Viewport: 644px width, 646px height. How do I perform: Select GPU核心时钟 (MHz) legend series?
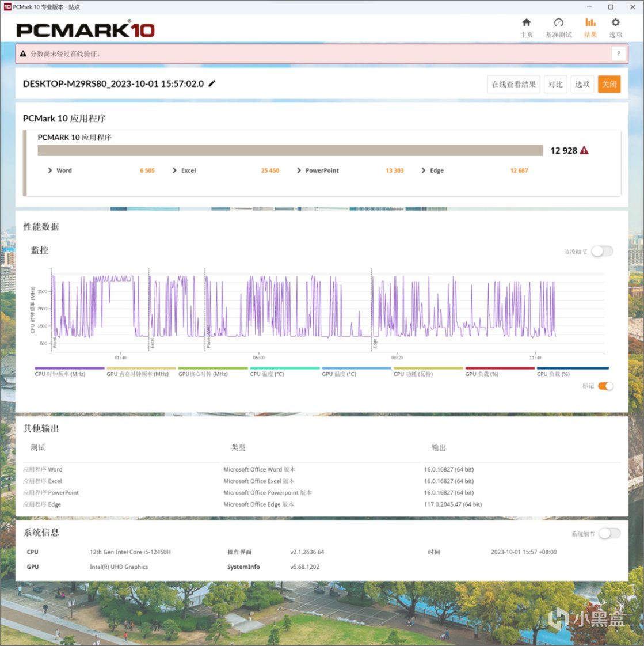(x=213, y=371)
